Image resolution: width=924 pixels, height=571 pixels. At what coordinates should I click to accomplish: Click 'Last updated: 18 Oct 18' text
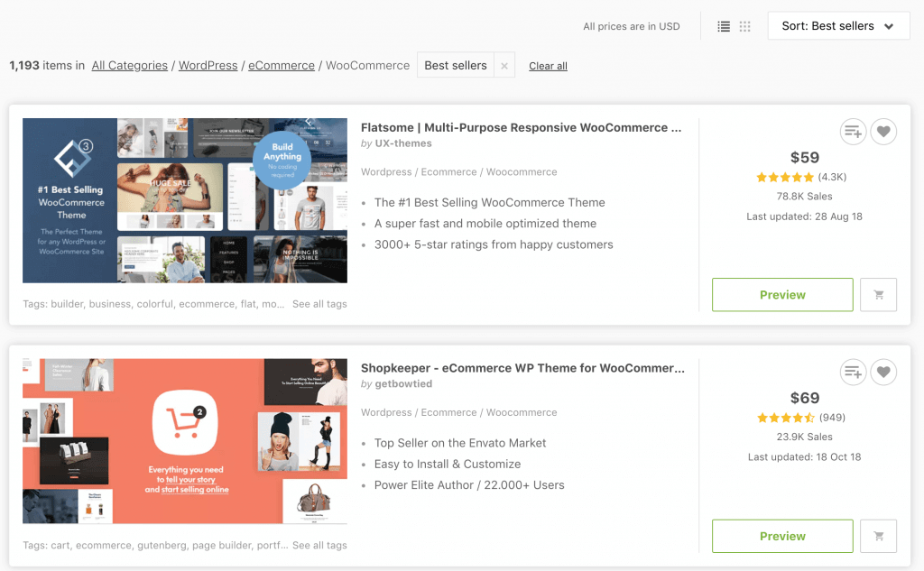click(804, 456)
